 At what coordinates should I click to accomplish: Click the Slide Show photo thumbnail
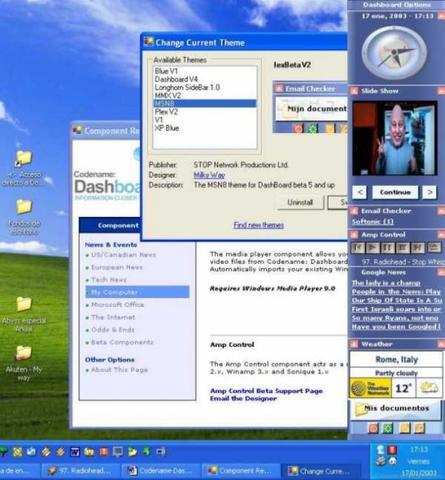click(394, 138)
